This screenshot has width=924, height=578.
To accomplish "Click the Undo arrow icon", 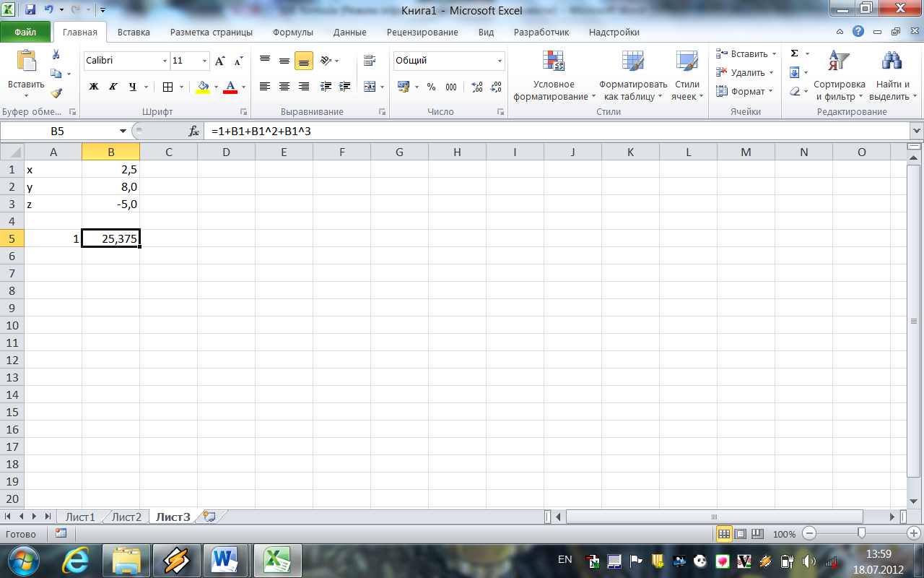I will tap(48, 10).
